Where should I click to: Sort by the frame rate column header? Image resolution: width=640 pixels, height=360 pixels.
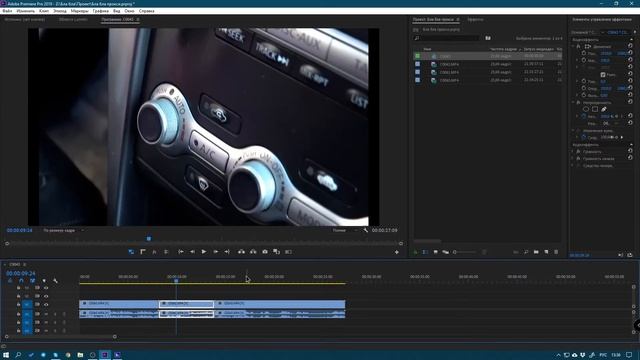point(503,49)
